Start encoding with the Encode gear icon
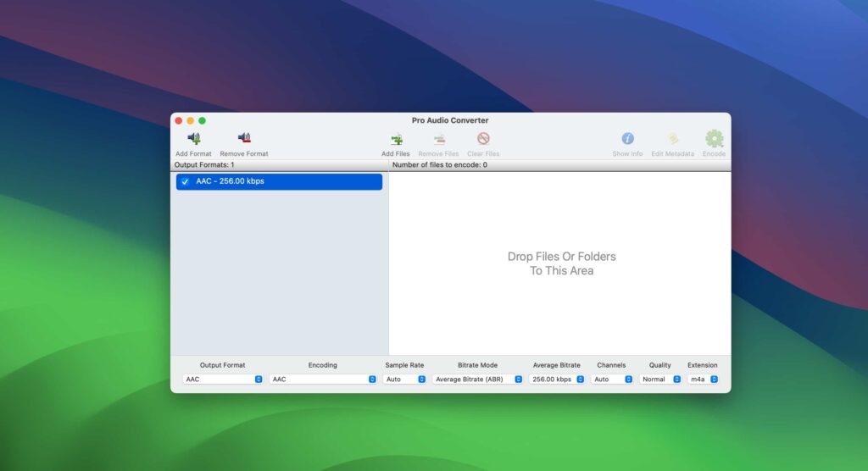The width and height of the screenshot is (868, 471). 714,138
